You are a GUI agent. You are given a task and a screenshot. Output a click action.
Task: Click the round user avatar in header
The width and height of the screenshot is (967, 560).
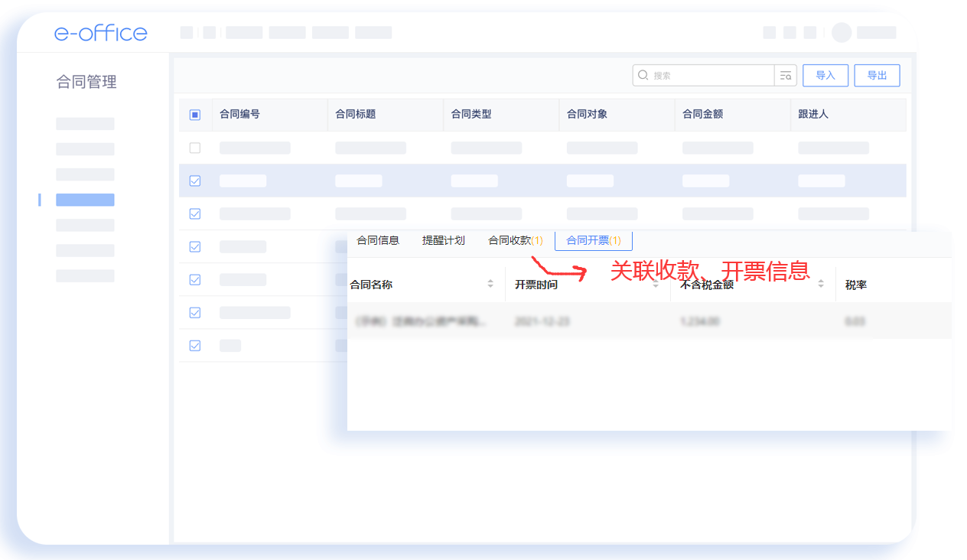842,32
